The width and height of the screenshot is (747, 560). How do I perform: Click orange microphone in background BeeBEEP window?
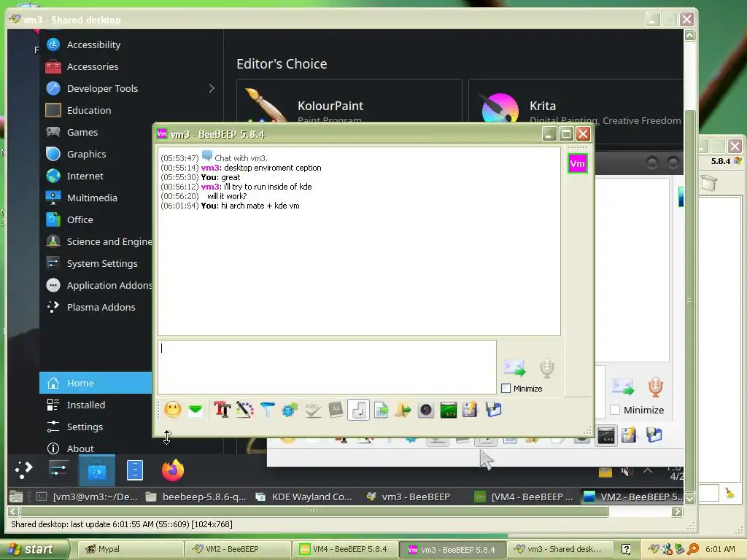click(x=656, y=386)
